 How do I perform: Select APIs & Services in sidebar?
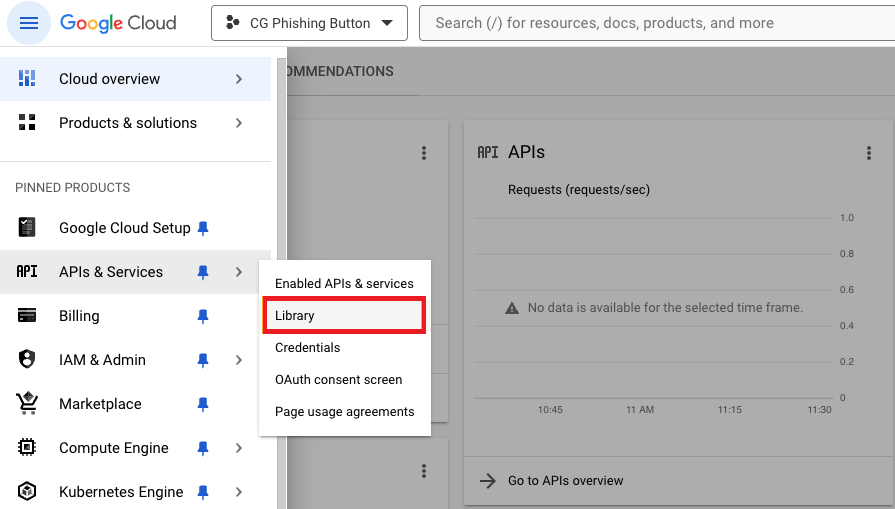tap(135, 272)
